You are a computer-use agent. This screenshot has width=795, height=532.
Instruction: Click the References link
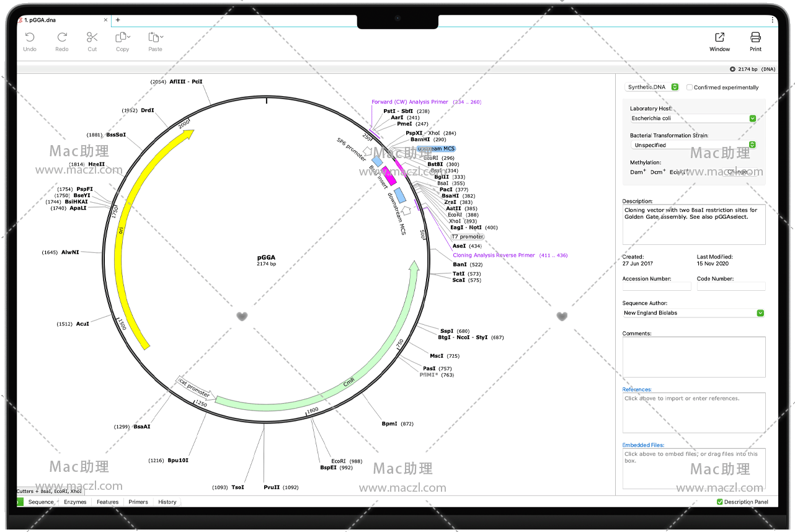click(637, 389)
